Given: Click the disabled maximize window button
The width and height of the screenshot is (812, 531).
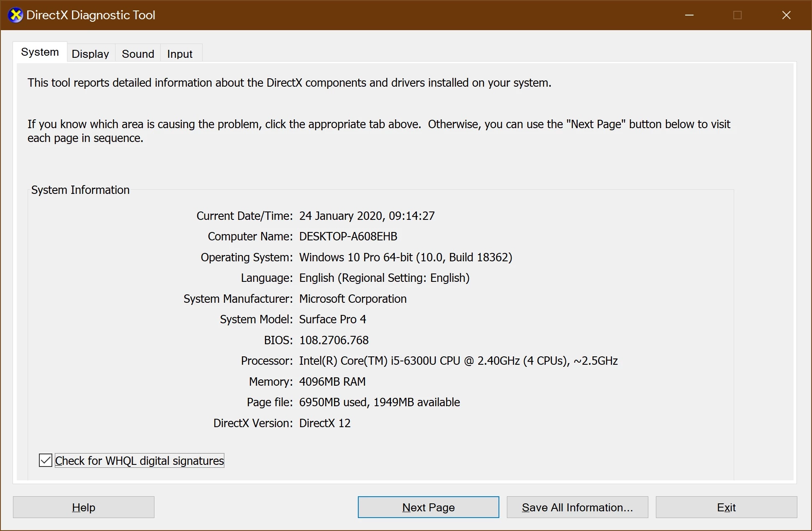Looking at the screenshot, I should pos(737,15).
